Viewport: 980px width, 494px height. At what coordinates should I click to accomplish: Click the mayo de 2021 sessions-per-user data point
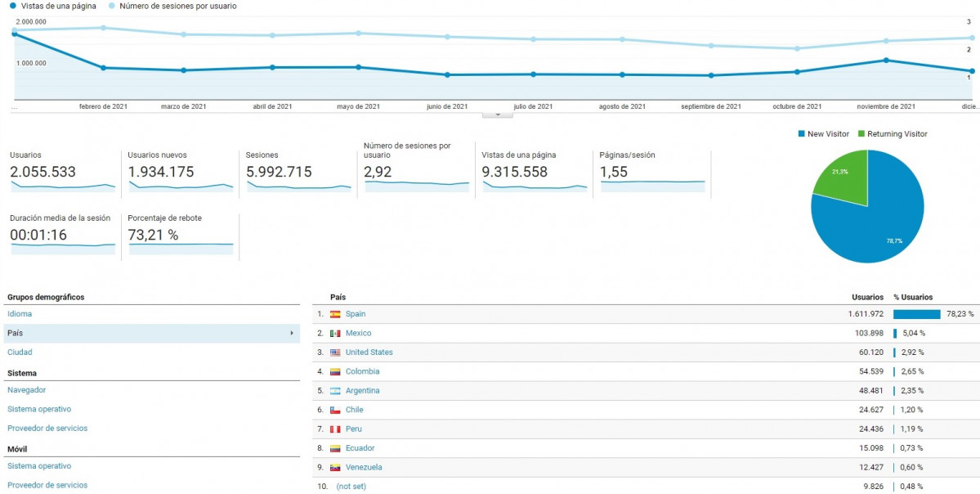point(358,34)
